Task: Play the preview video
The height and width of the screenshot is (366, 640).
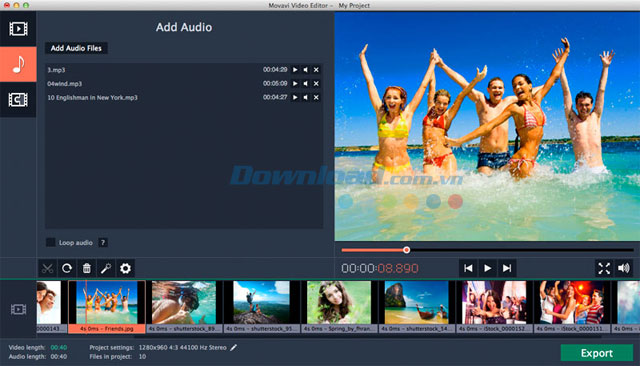Action: coord(487,268)
